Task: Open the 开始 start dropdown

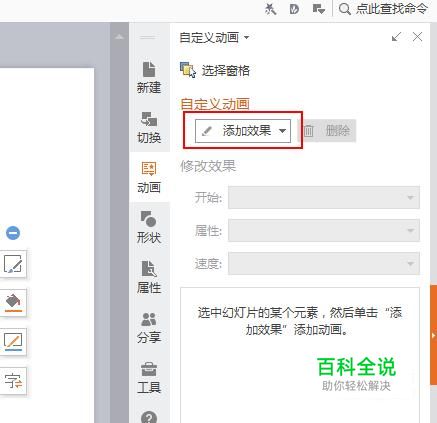Action: pos(324,198)
